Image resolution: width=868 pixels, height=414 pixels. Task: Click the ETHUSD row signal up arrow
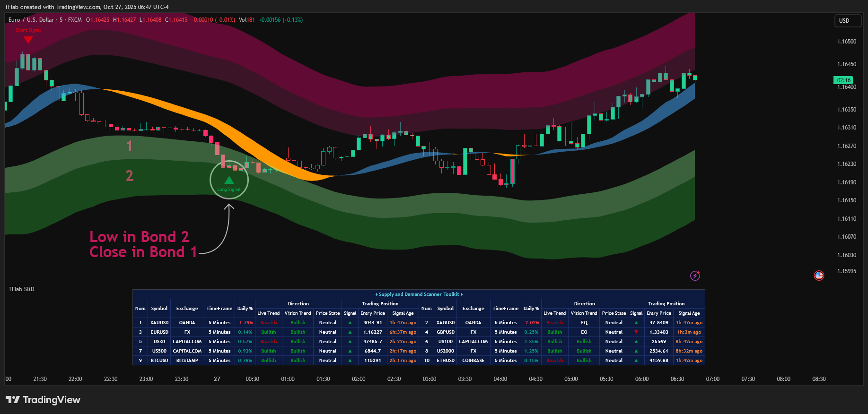click(x=636, y=361)
